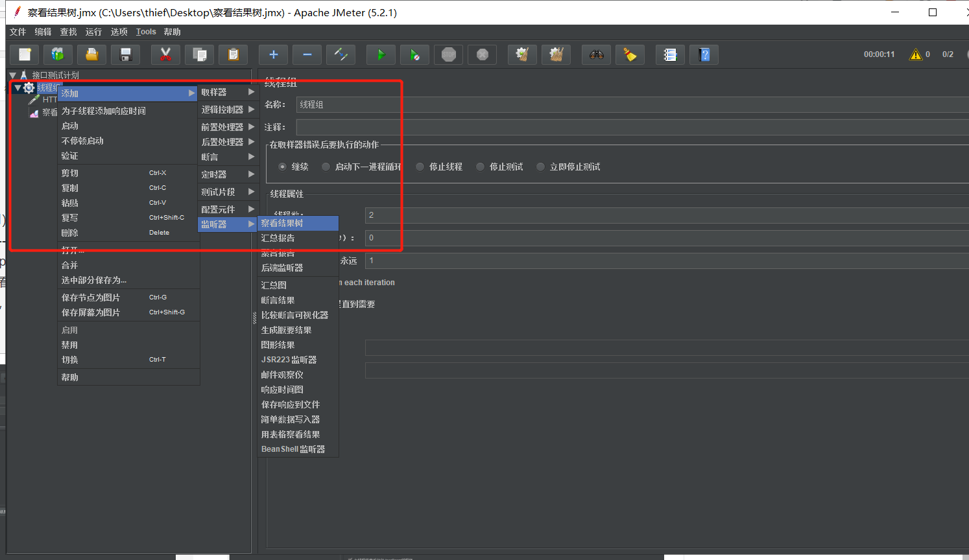
Task: Open the 逻辑控制器 submenu
Action: coord(228,110)
